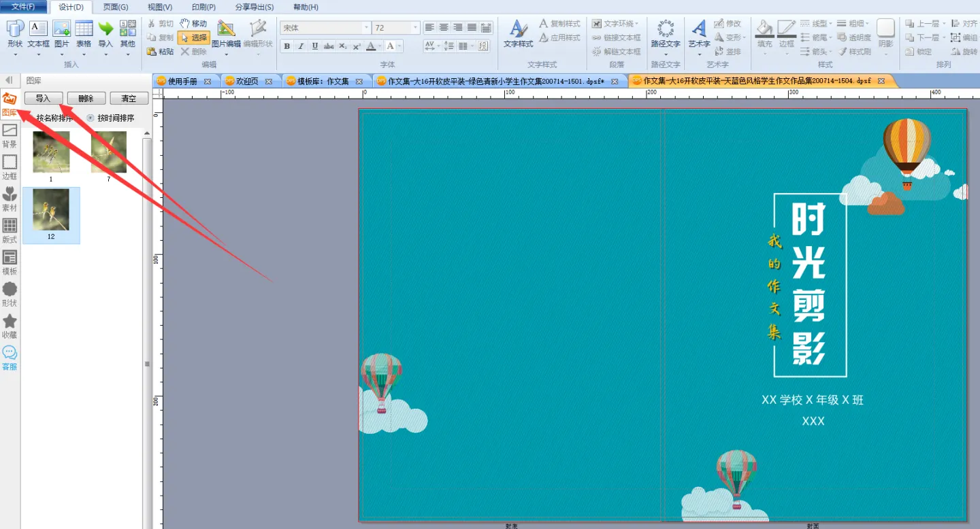Switch to the 模板库：作文集 document tab
The image size is (980, 529).
coord(323,81)
